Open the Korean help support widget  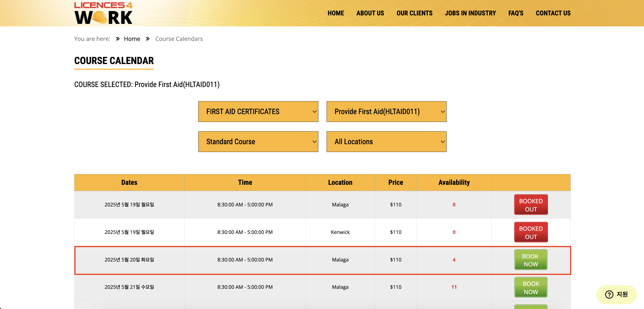point(616,294)
